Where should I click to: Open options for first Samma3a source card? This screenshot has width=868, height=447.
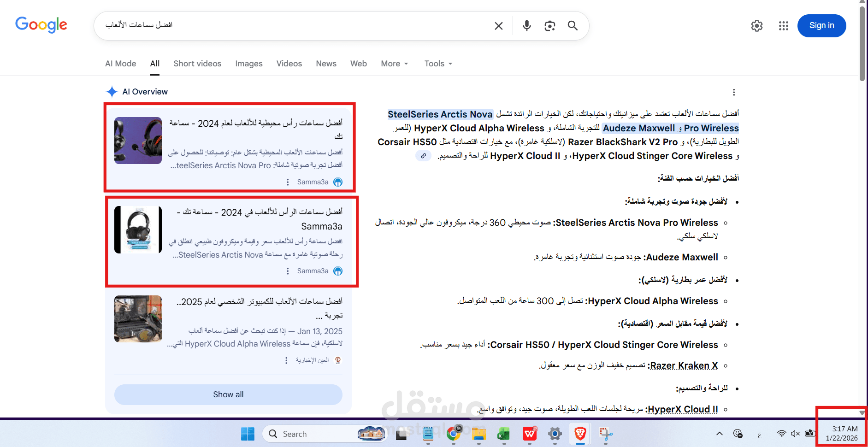point(288,182)
